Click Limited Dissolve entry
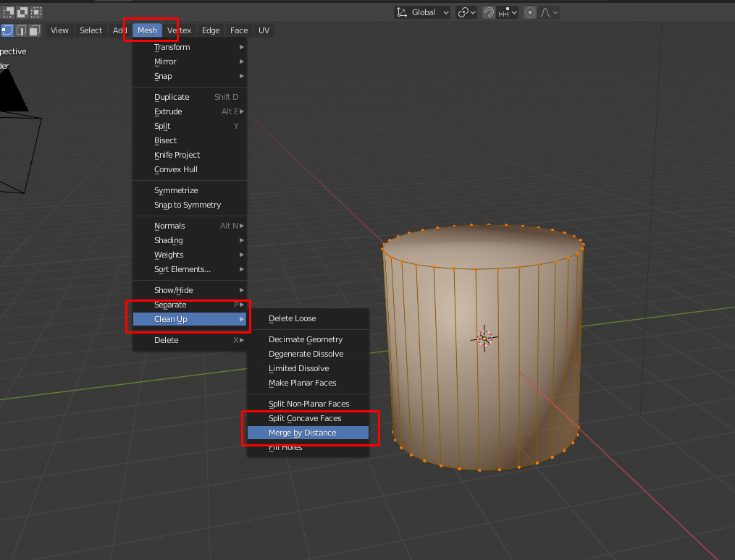735x560 pixels. tap(299, 368)
